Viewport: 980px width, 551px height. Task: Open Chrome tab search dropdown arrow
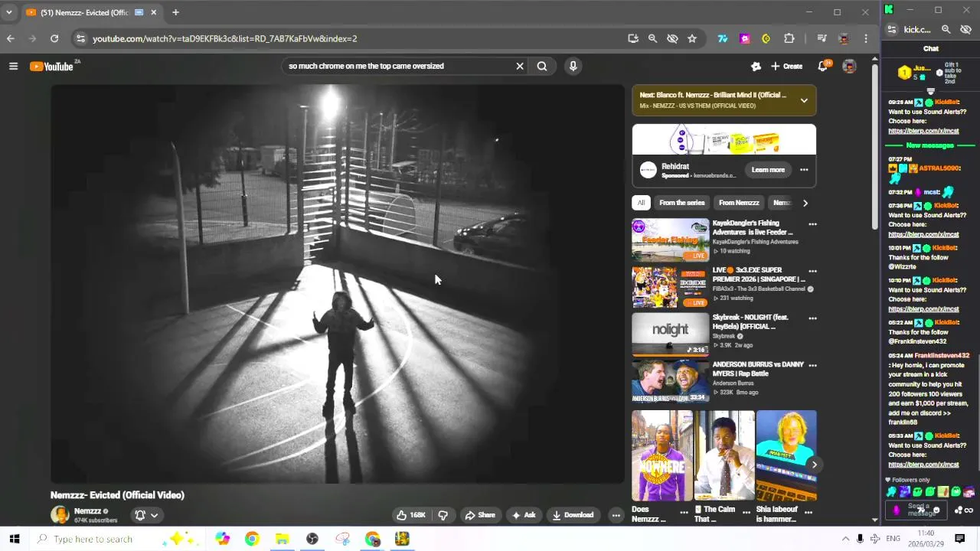tap(9, 12)
